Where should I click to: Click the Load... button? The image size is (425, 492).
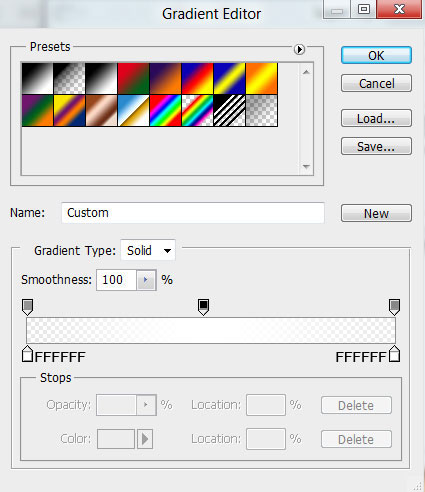point(376,118)
